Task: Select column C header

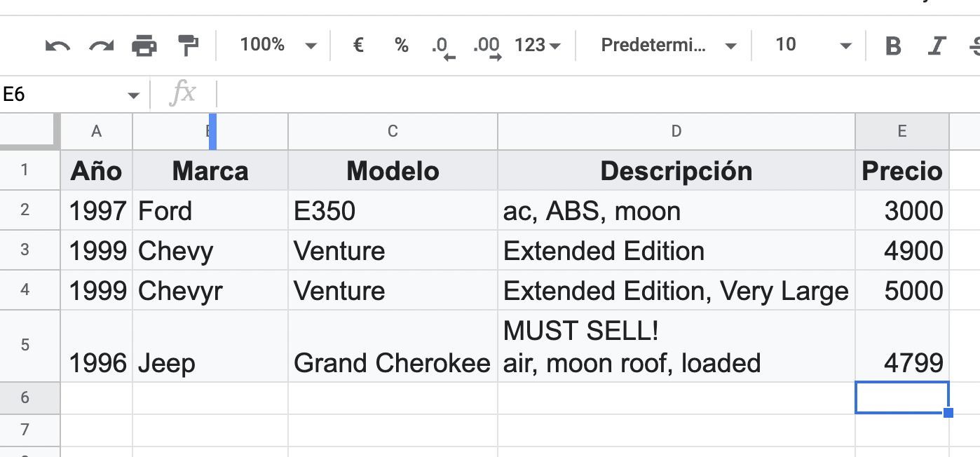Action: 393,131
